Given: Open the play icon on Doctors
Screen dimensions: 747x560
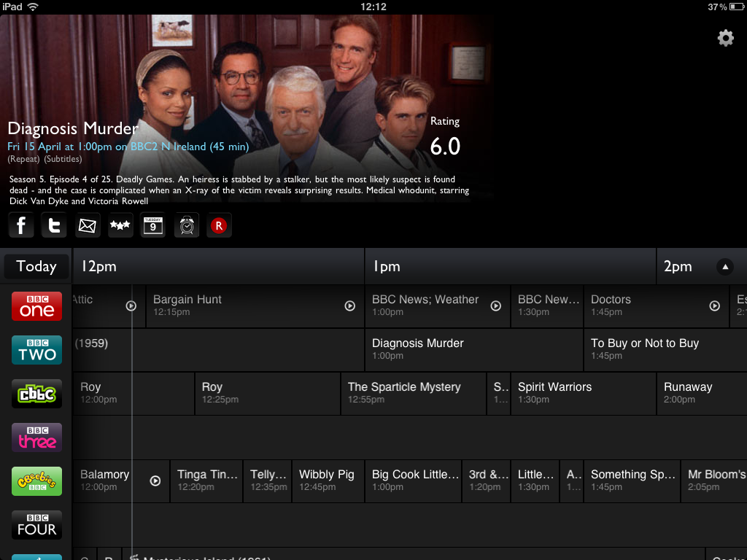Looking at the screenshot, I should point(713,306).
